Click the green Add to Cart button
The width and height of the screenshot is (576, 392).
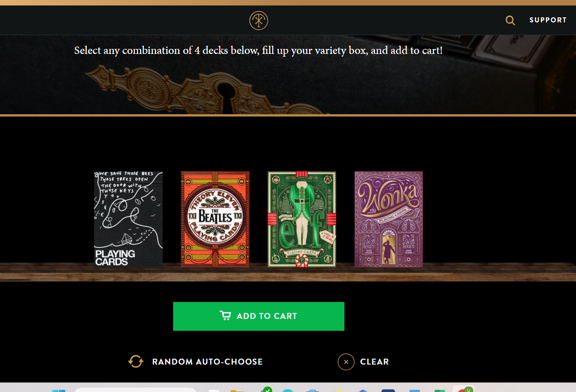click(259, 316)
